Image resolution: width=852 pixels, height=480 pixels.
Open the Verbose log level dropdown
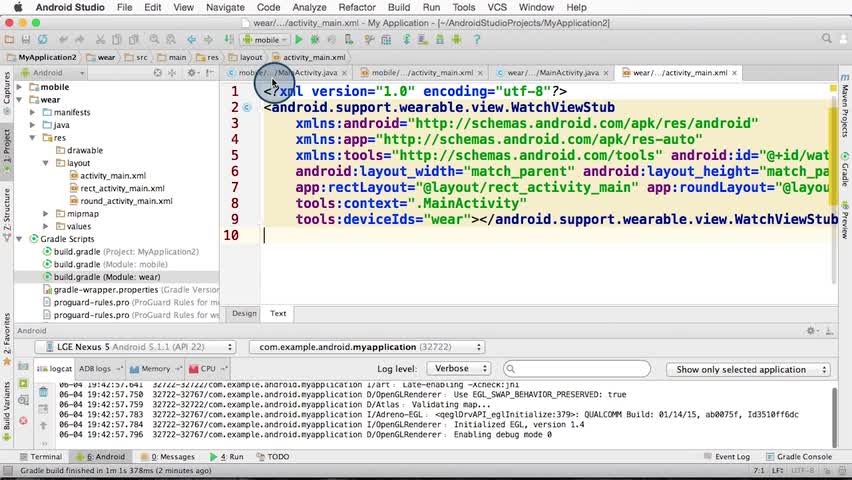coord(459,369)
